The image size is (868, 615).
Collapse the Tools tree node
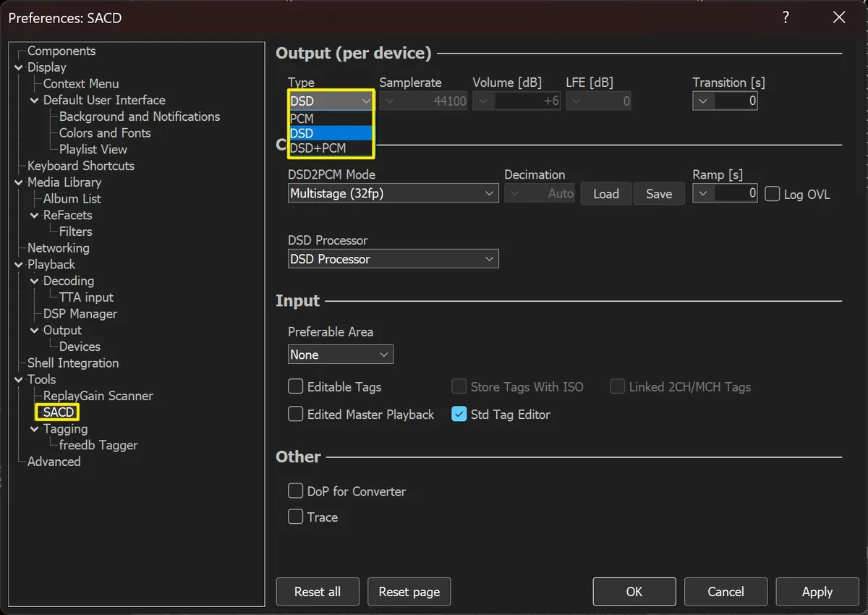coord(19,379)
